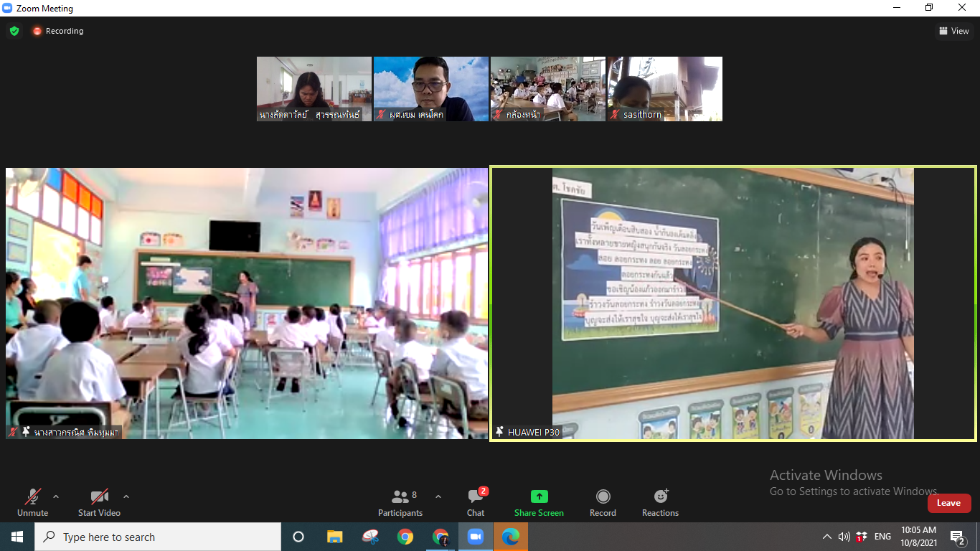This screenshot has width=980, height=551.
Task: Open the View layout menu
Action: (x=954, y=31)
